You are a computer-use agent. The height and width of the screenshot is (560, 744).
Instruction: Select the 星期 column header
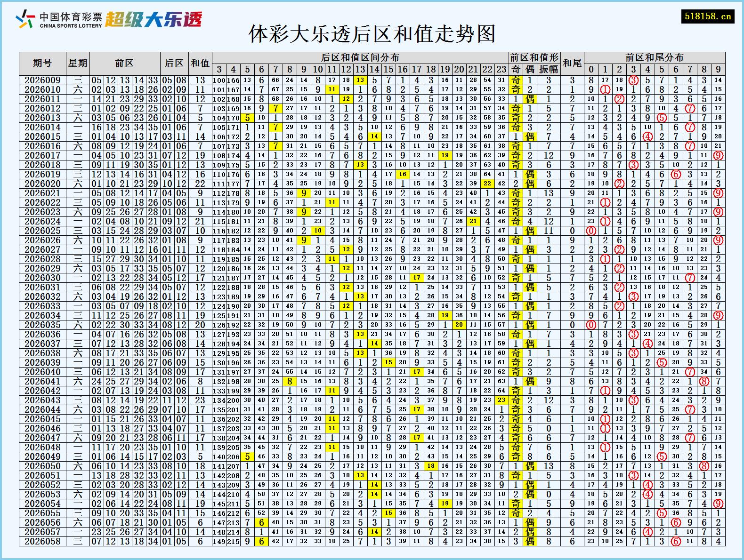pos(78,63)
